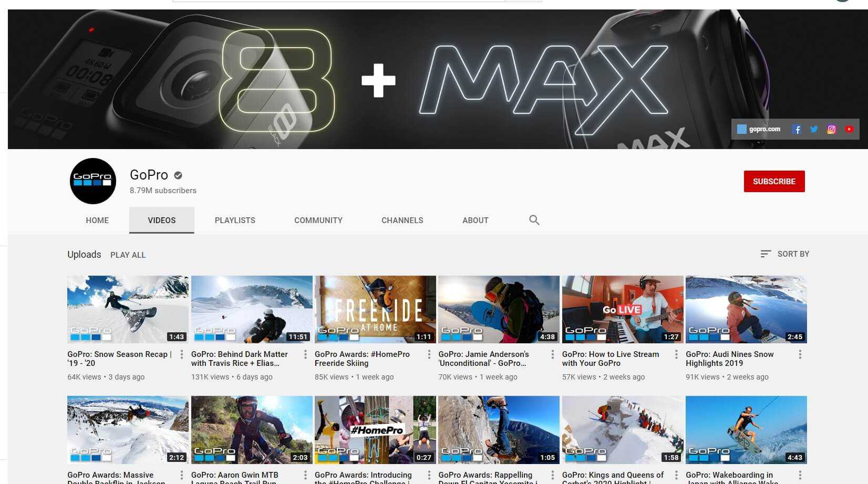Open options menu for Massive Double Backflip video
Image resolution: width=868 pixels, height=484 pixels.
pyautogui.click(x=182, y=476)
